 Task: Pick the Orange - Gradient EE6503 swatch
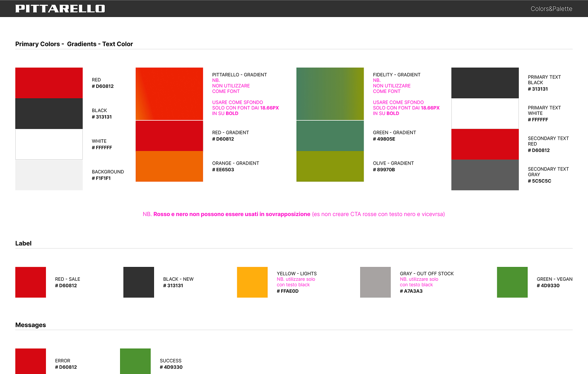169,166
